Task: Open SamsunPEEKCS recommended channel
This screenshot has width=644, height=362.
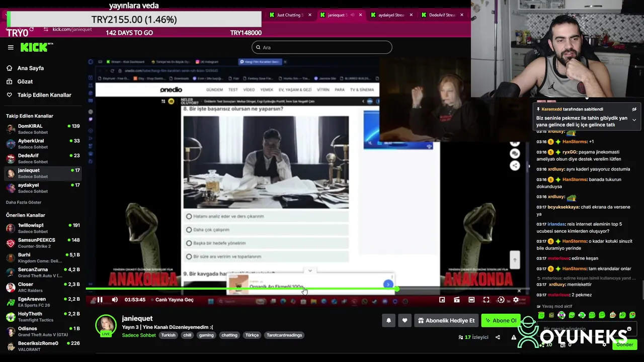Action: (43, 243)
